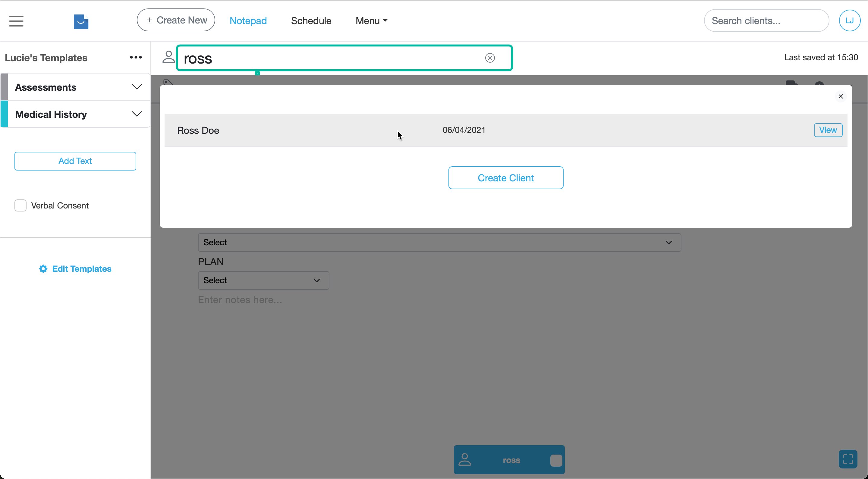Open the wide Select dropdown above PLAN
Viewport: 868px width, 479px height.
click(439, 242)
